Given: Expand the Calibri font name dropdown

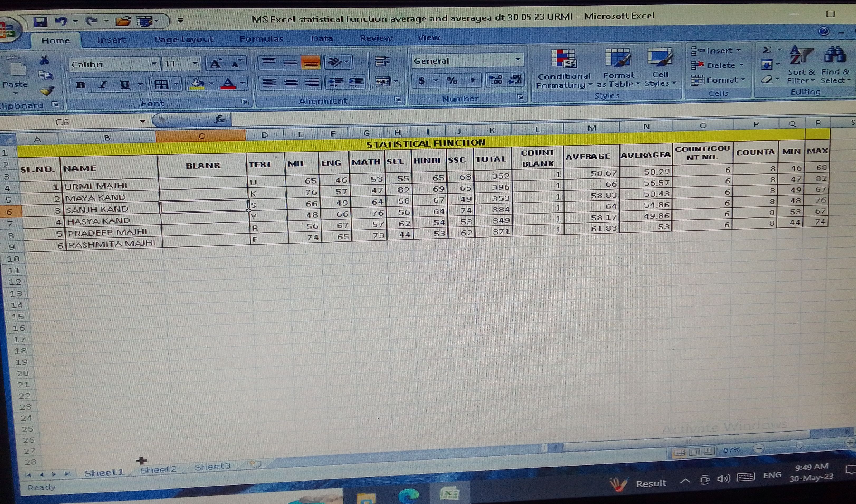Looking at the screenshot, I should (154, 64).
